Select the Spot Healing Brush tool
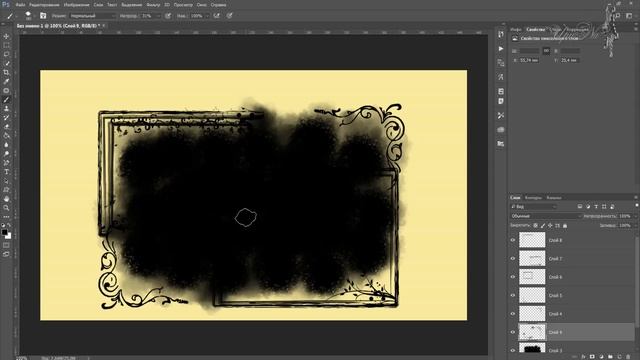 [6, 90]
